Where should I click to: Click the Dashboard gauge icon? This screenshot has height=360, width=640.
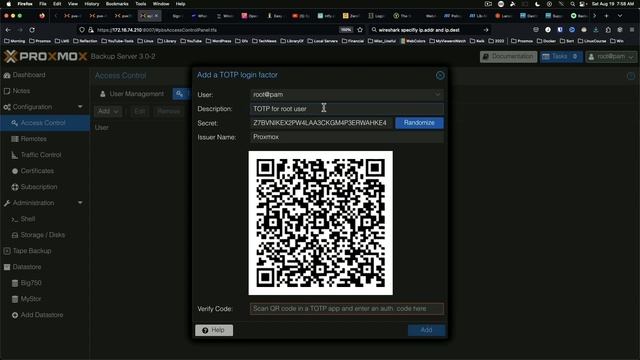coord(7,75)
